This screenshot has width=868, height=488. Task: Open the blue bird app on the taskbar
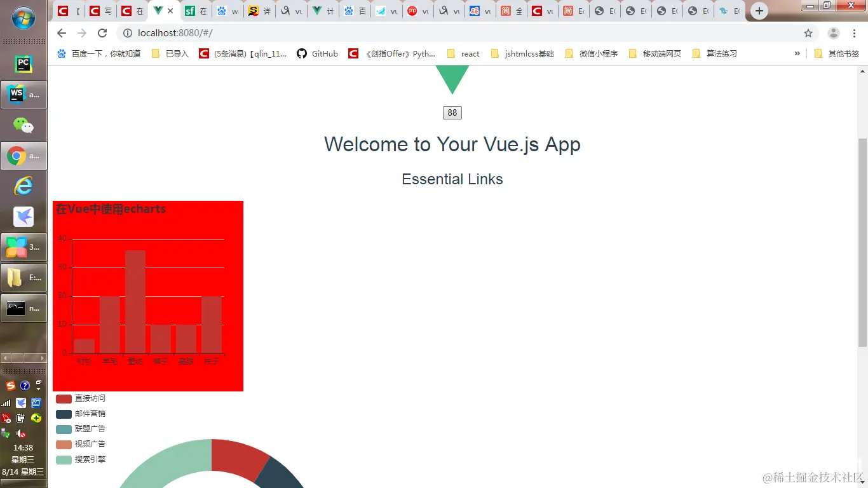click(x=24, y=217)
